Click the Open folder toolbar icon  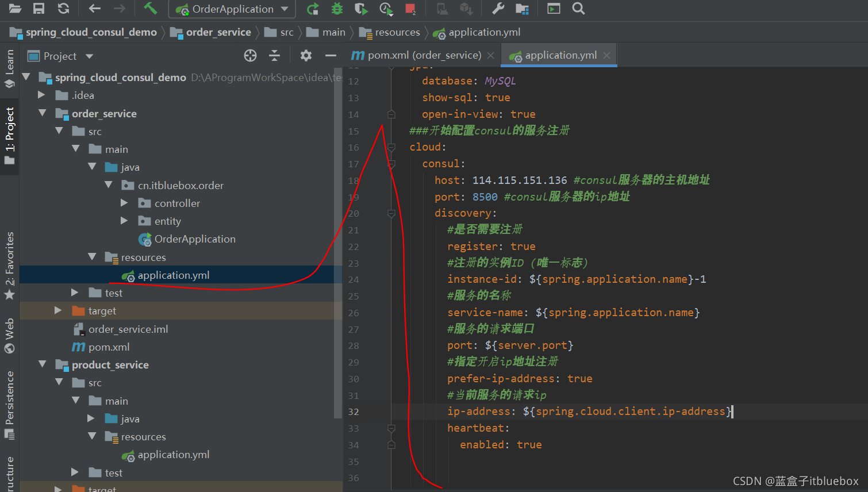(x=15, y=9)
